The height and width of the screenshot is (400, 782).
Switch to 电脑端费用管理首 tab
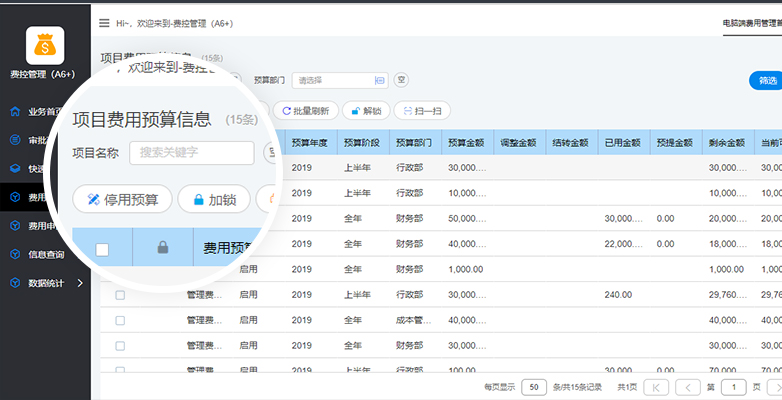(x=752, y=23)
